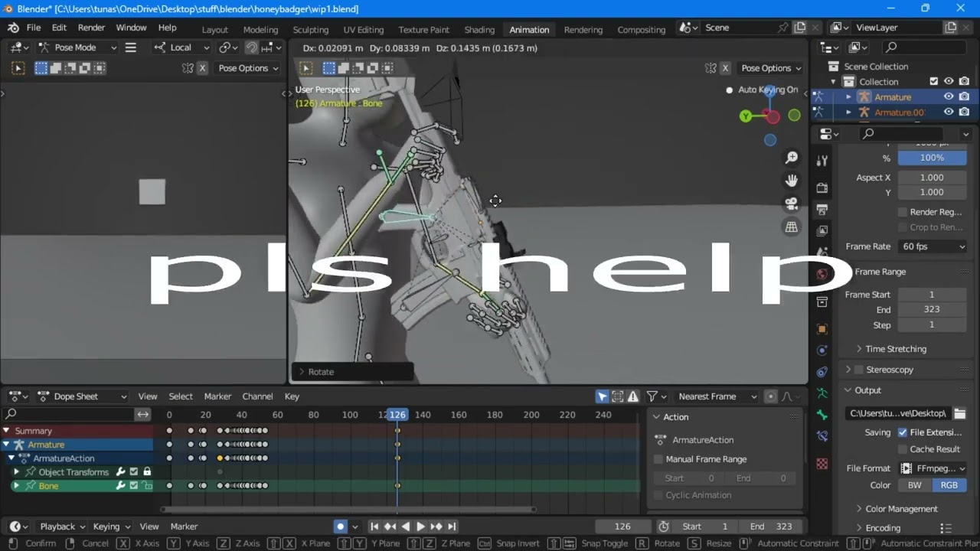
Task: Open the Pose Mode dropdown
Action: (x=78, y=47)
